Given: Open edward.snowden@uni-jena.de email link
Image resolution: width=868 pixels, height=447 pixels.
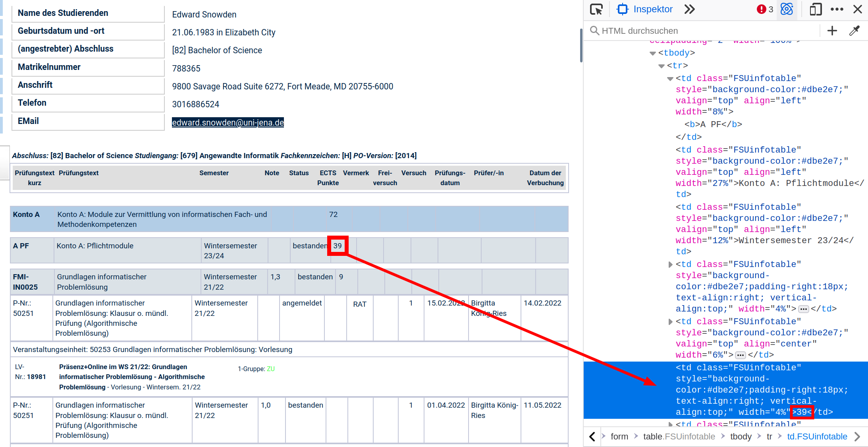Looking at the screenshot, I should click(228, 122).
